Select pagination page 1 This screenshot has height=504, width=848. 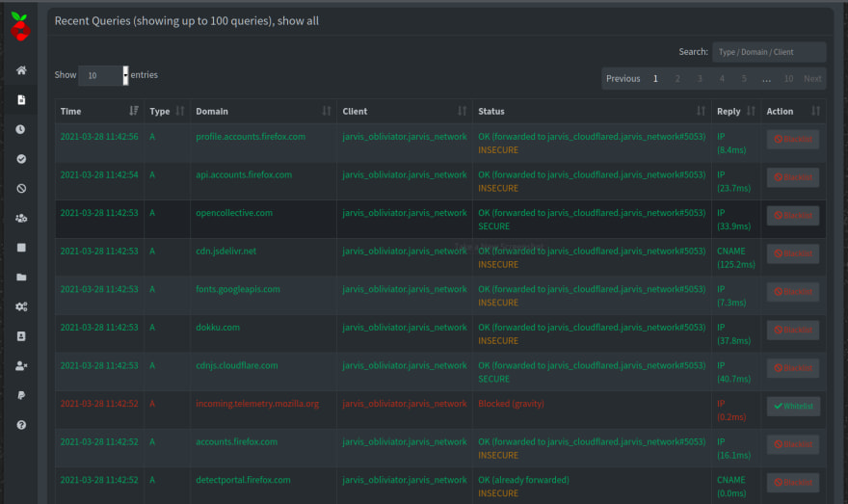655,79
